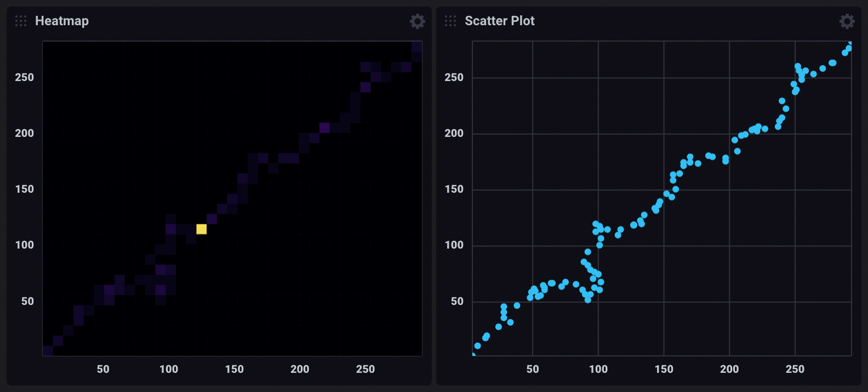
Task: Click the bottom-left corner heatmap cell
Action: pos(48,351)
